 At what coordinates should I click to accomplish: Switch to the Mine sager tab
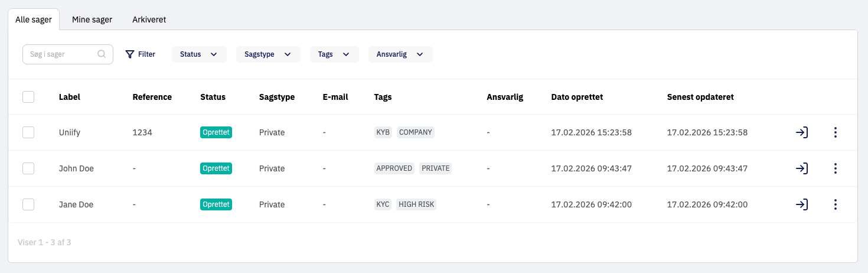pos(92,19)
